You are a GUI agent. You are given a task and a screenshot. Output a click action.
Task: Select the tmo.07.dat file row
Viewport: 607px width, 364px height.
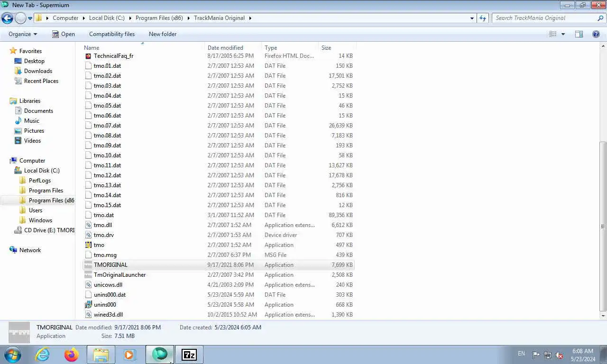(219, 126)
